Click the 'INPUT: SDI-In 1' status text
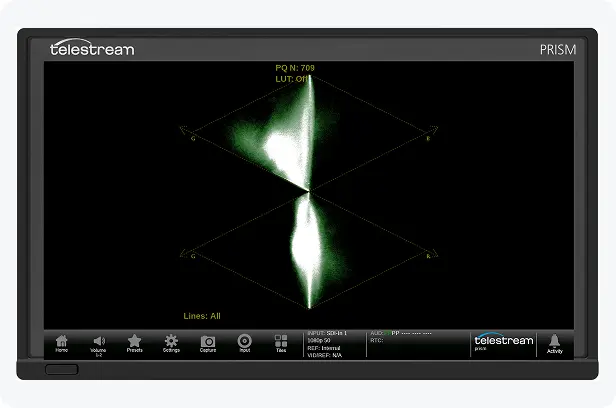This screenshot has width=616, height=408. click(327, 333)
